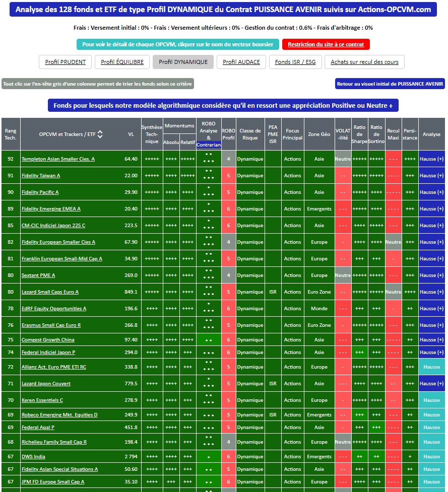Click ROBO Profil 4 in Sextant PME row
448x492 pixels.
point(229,275)
